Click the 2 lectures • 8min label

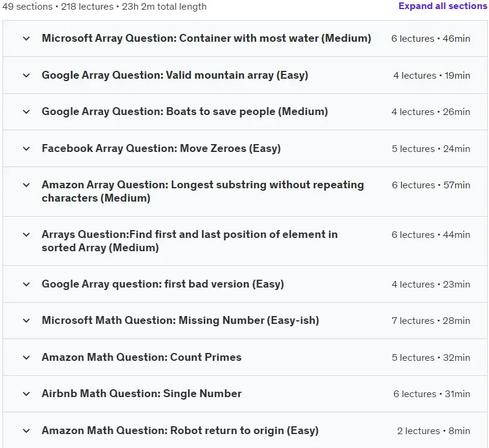(x=433, y=430)
